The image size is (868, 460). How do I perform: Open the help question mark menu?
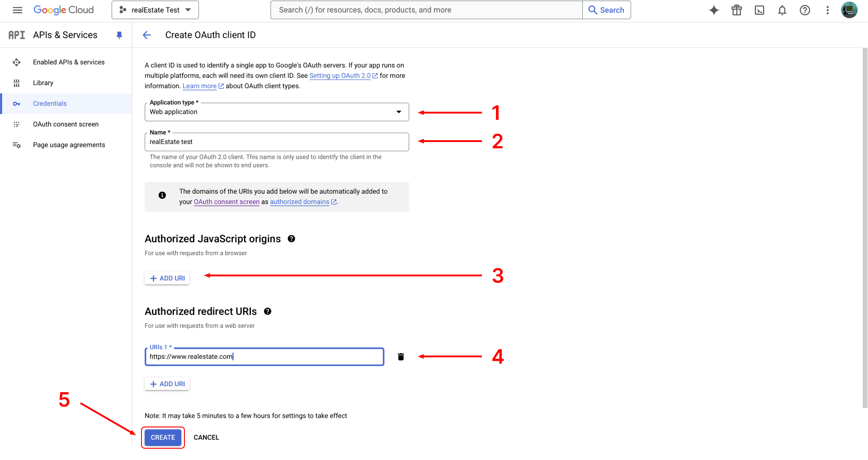[805, 10]
